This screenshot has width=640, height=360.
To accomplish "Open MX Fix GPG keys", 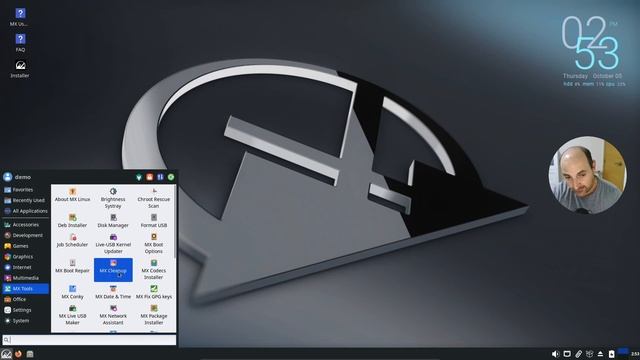I will (153, 292).
